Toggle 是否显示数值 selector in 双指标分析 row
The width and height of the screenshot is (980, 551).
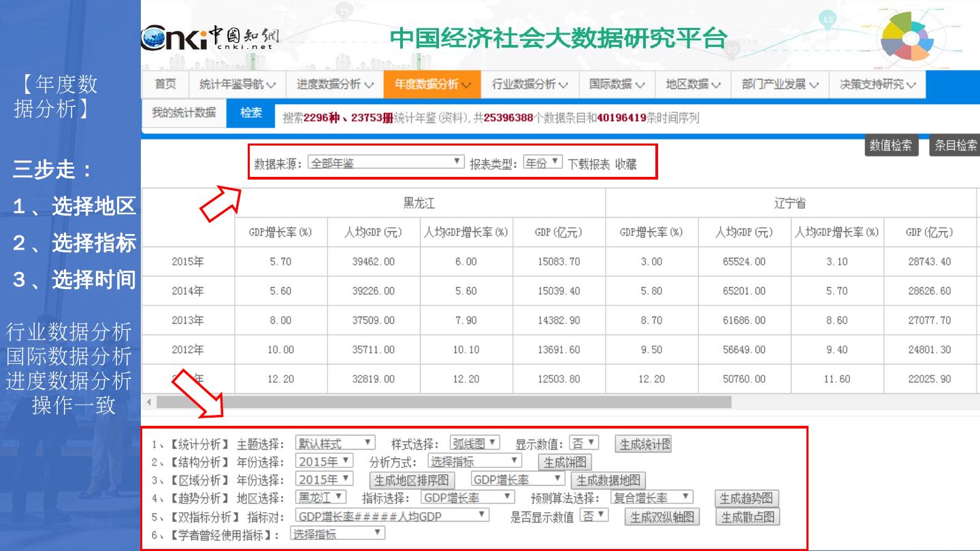[x=594, y=516]
